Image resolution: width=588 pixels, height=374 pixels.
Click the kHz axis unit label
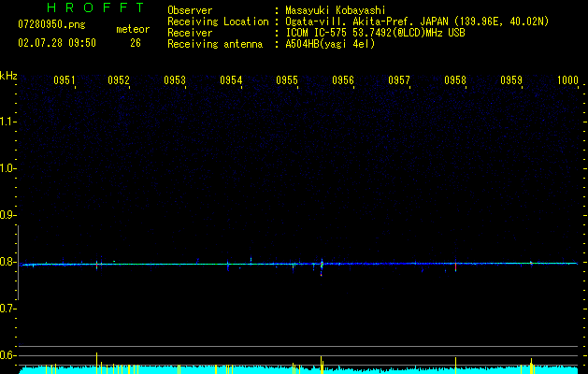click(x=8, y=76)
